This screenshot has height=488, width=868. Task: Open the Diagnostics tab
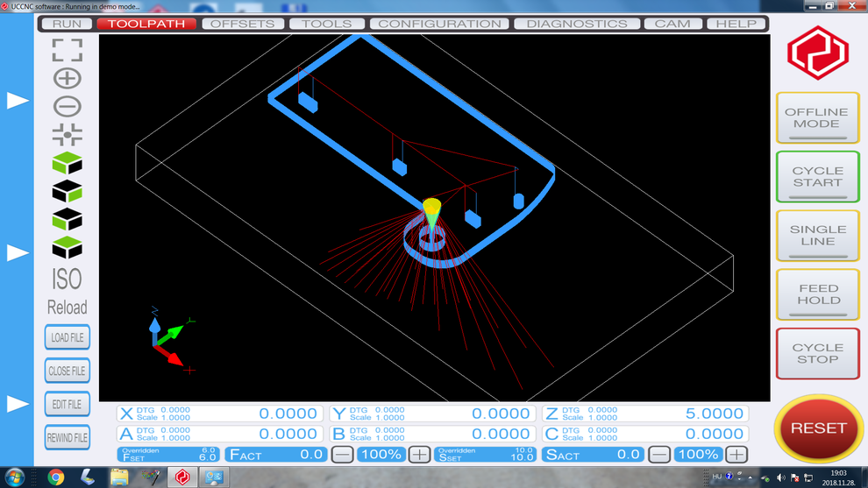pos(577,24)
